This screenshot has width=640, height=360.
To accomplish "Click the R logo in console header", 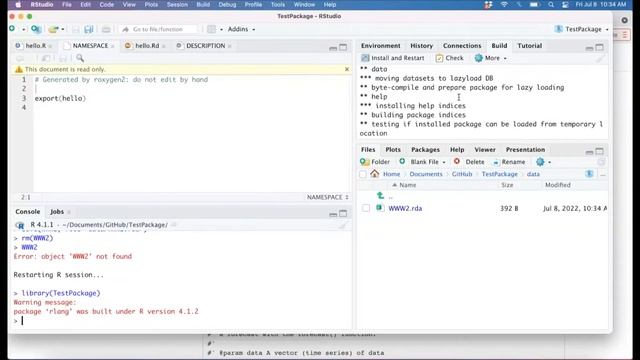I will pyautogui.click(x=20, y=225).
